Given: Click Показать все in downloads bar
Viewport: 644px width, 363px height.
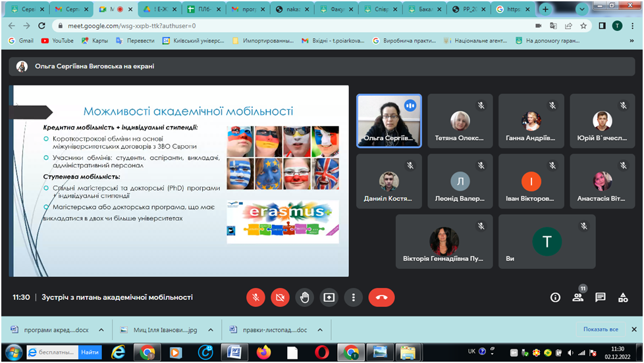Looking at the screenshot, I should [x=600, y=329].
